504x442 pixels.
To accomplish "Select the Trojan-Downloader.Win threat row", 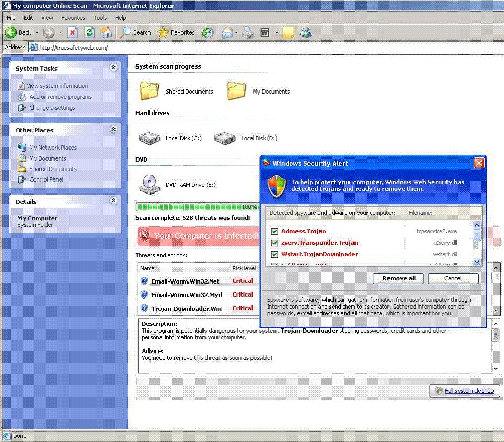I will click(199, 308).
